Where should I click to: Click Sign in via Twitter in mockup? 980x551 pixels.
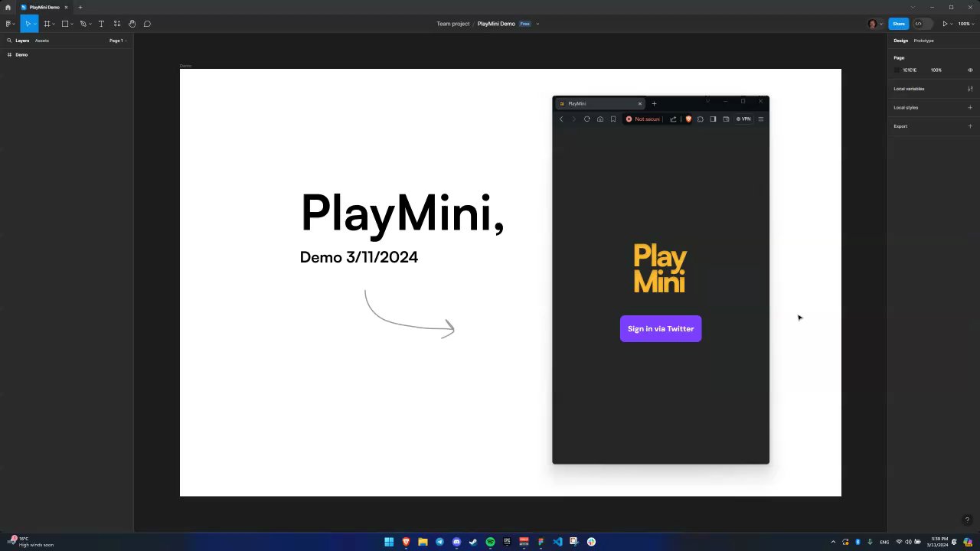point(661,329)
